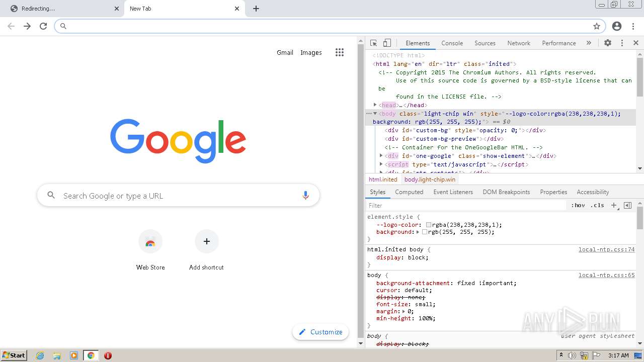Viewport: 644px width, 362px height.
Task: Expand the one-google div node
Action: [381, 156]
